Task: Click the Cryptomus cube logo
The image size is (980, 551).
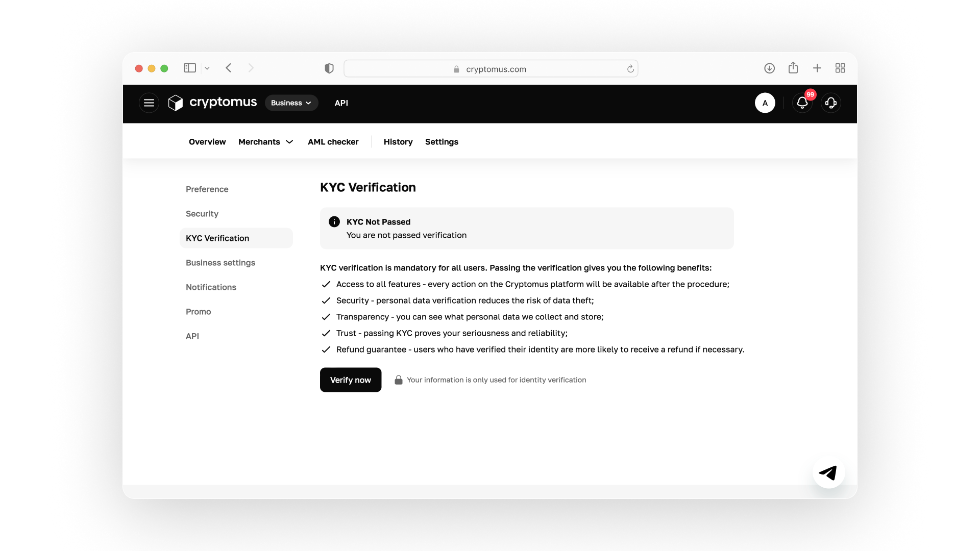Action: (x=176, y=103)
